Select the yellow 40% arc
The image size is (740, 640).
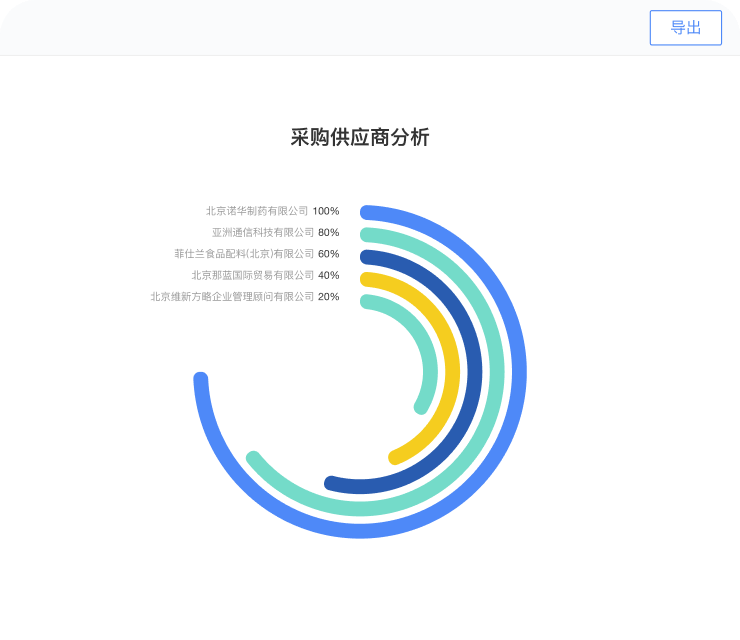(x=453, y=372)
